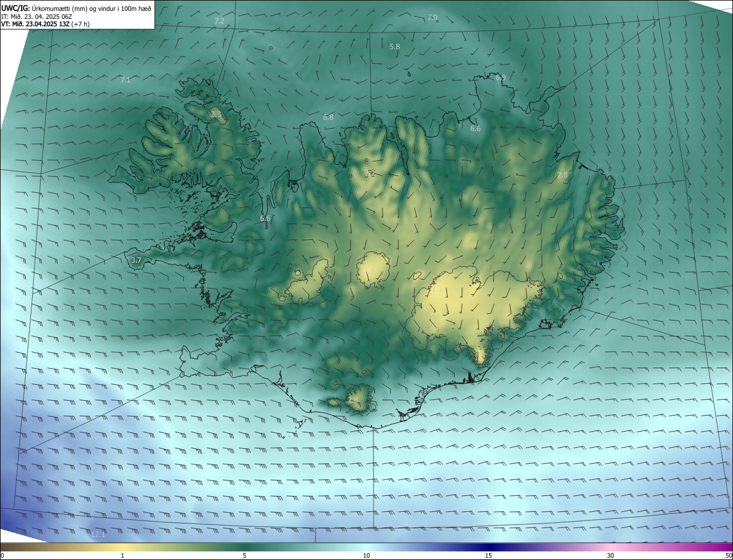Image resolution: width=733 pixels, height=560 pixels.
Task: Pick the dark navy band above tick 15
Action: click(488, 547)
